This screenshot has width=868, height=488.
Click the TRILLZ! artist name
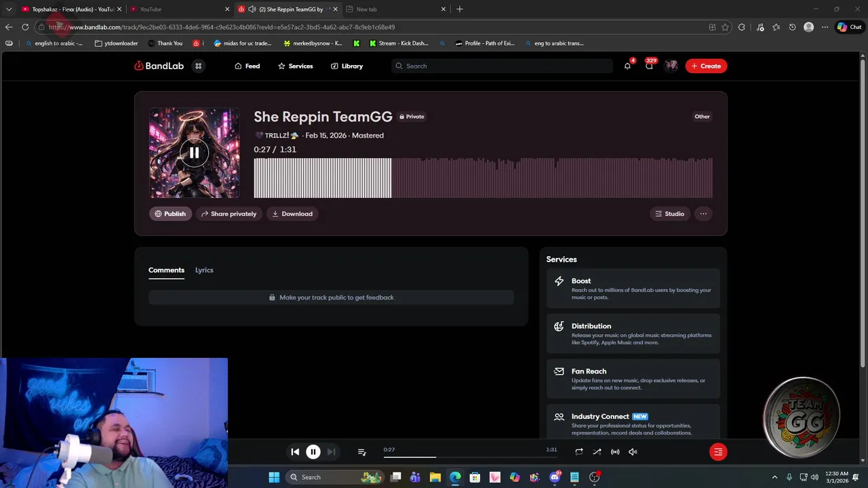click(277, 136)
